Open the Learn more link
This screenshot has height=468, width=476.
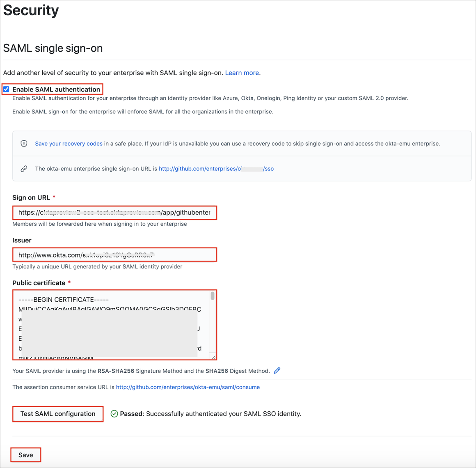pos(242,73)
